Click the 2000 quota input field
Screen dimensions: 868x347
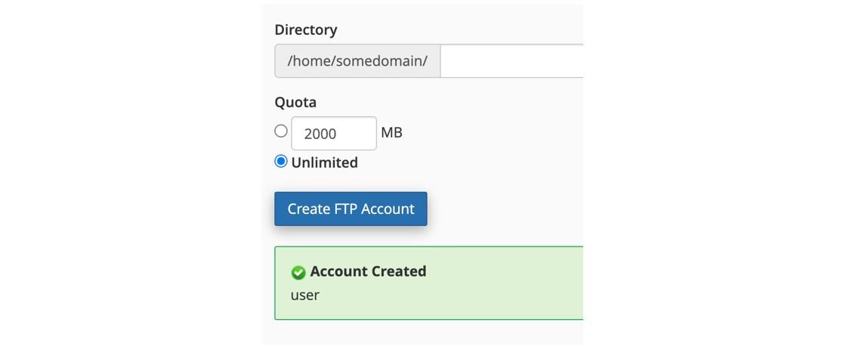coord(333,133)
